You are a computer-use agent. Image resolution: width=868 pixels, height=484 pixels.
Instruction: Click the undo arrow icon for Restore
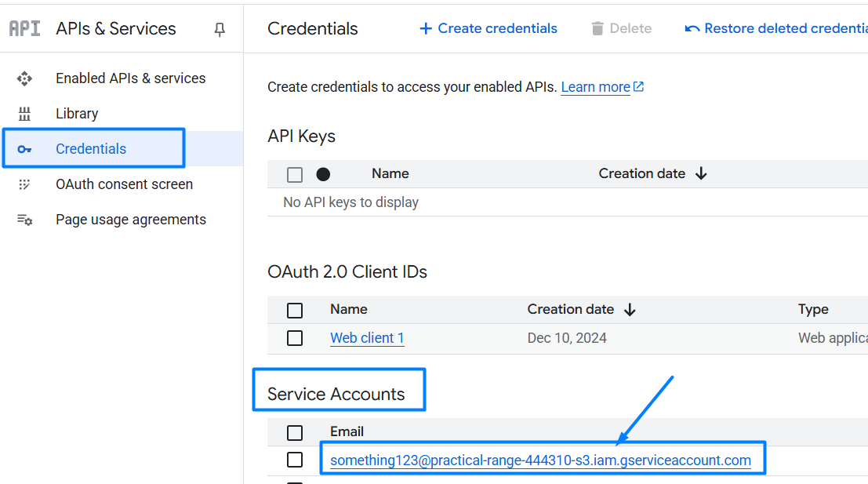pos(692,29)
